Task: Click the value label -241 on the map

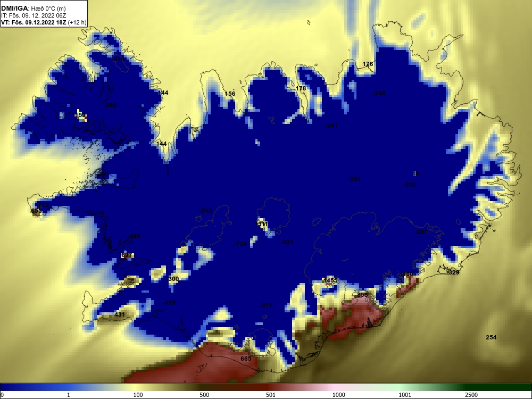Action: click(331, 126)
